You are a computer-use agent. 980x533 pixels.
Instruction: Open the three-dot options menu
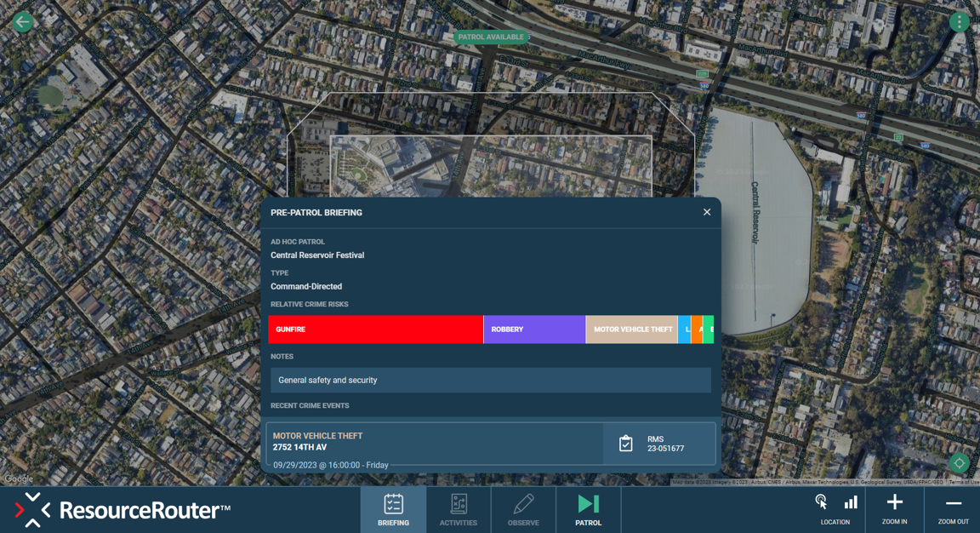coord(959,22)
